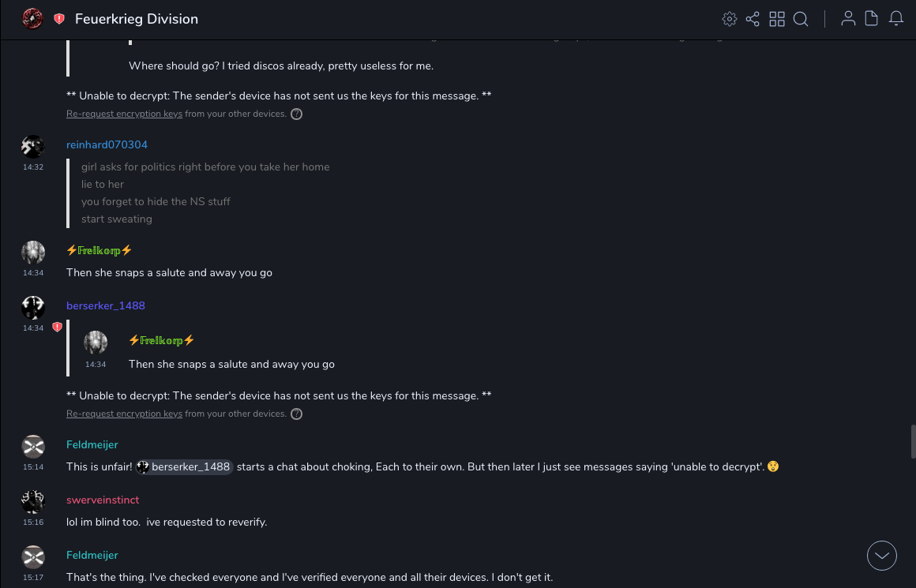Image resolution: width=916 pixels, height=588 pixels.
Task: Click the user mention pill in the 15:14 message
Action: point(184,467)
